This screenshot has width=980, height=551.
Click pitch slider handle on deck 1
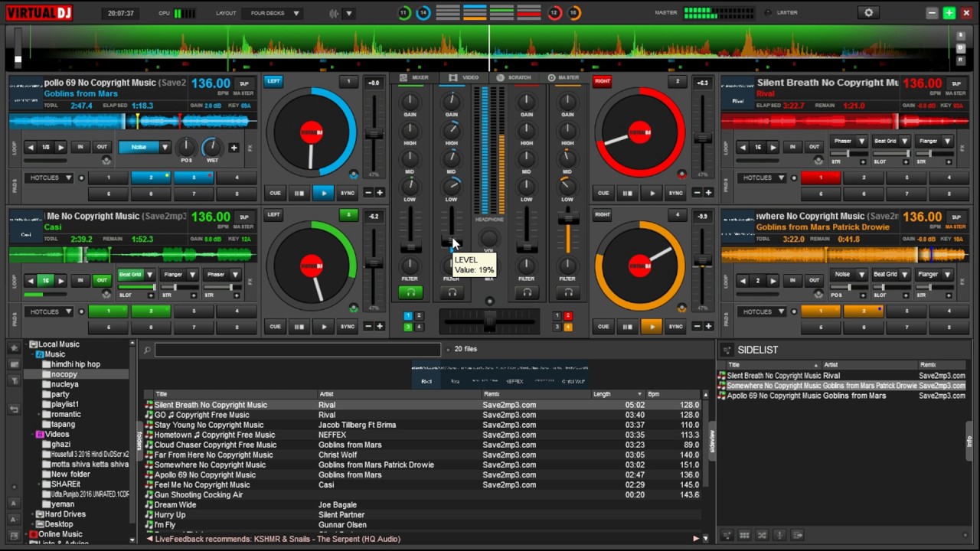374,135
